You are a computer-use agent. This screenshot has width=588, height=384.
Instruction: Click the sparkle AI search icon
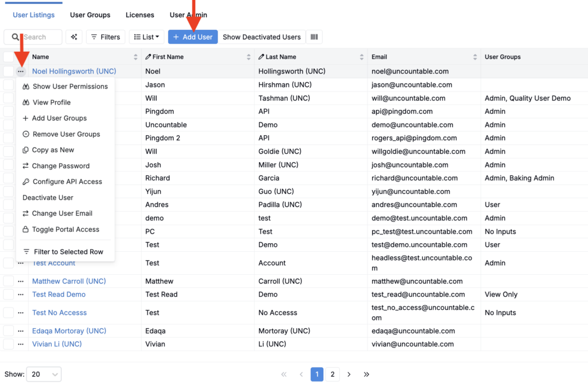[73, 37]
